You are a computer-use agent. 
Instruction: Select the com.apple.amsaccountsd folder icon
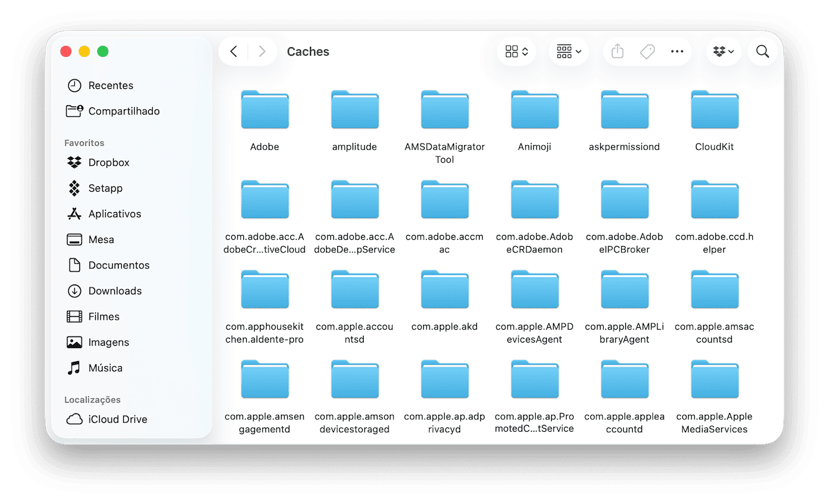(715, 289)
